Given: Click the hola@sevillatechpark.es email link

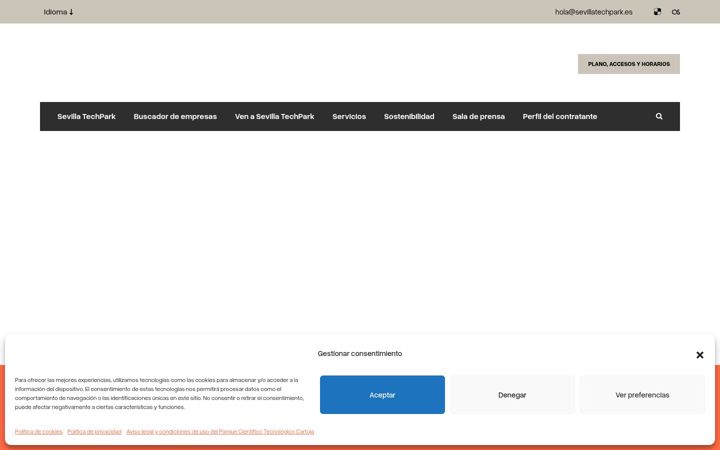Looking at the screenshot, I should coord(593,12).
